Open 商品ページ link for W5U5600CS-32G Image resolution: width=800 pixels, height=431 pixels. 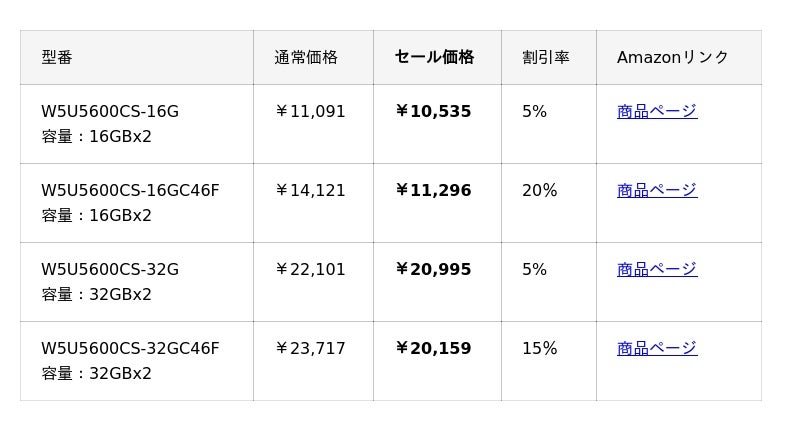tap(656, 269)
